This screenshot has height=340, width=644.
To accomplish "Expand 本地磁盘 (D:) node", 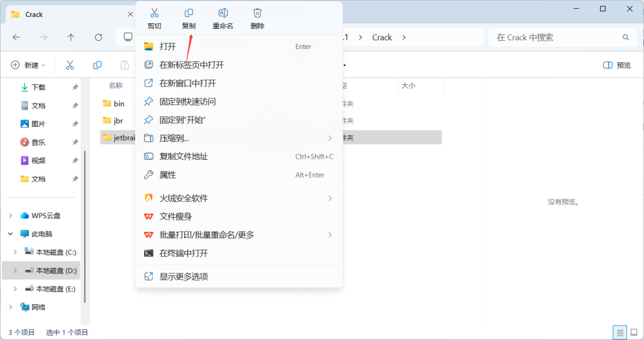I will point(15,271).
